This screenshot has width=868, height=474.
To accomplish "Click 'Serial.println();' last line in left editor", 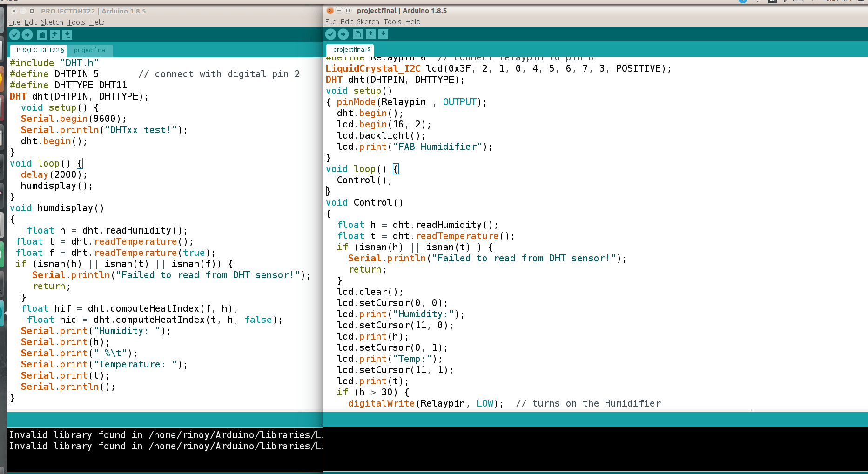I will click(x=68, y=387).
